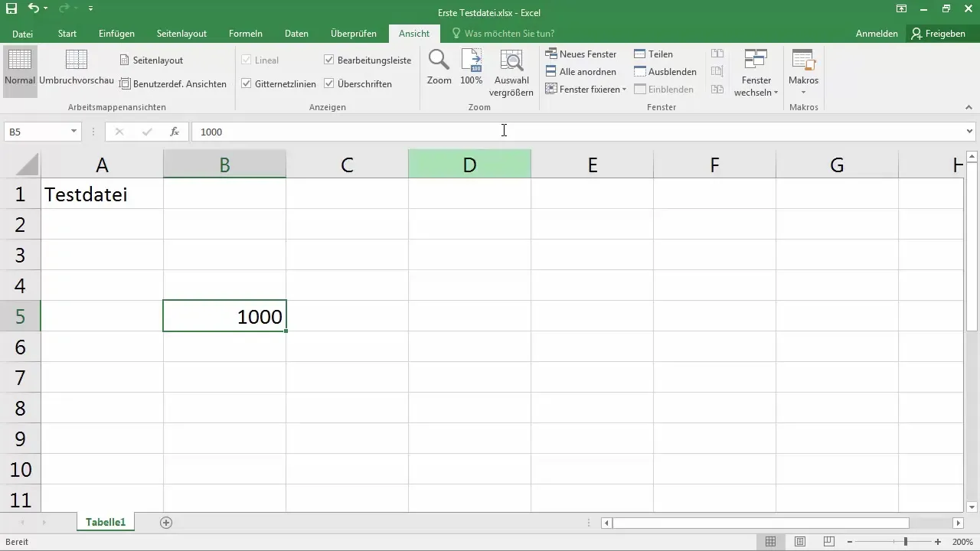Switch to the Seitenlayout tab
This screenshot has height=551, width=980.
[x=181, y=34]
